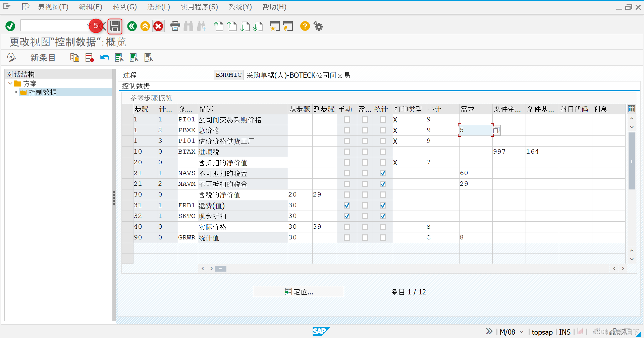Select row selector for PBXX 总价格
The height and width of the screenshot is (338, 644).
[x=127, y=130]
